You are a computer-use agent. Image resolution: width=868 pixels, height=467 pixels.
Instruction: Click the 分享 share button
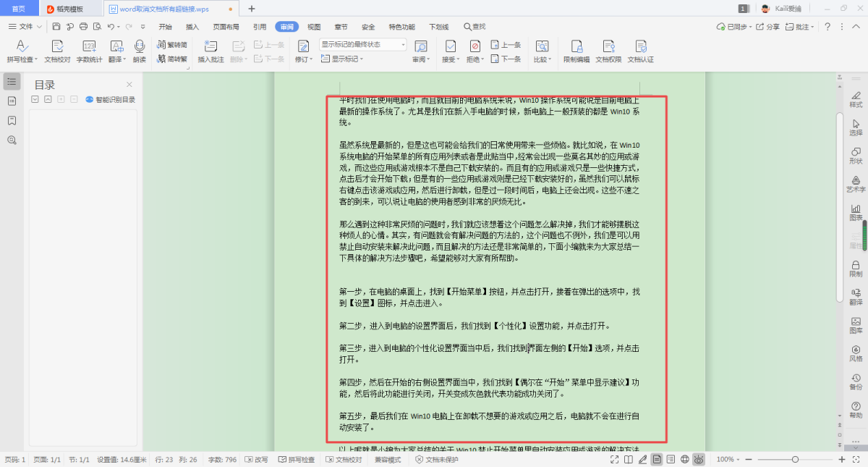coord(768,27)
